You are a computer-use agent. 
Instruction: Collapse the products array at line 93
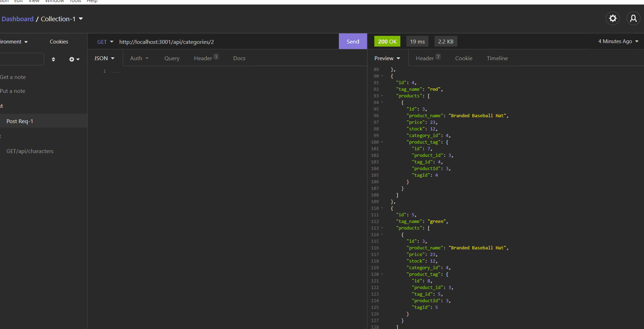tap(382, 96)
